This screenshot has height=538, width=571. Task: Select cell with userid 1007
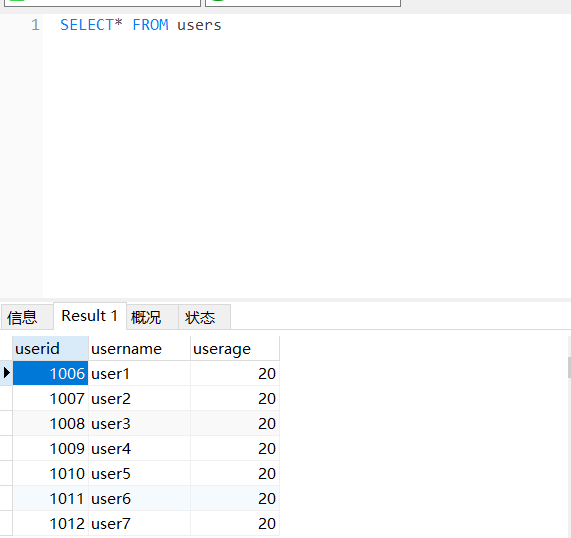click(50, 398)
